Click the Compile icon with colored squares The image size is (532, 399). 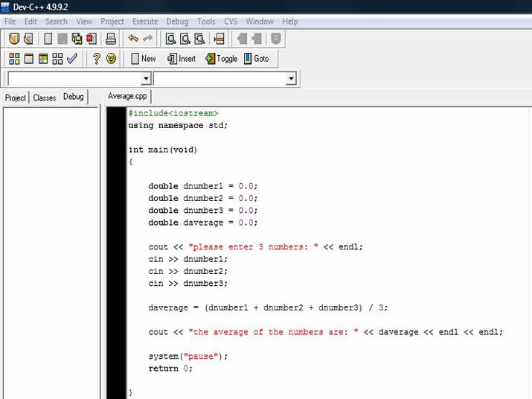coord(15,59)
